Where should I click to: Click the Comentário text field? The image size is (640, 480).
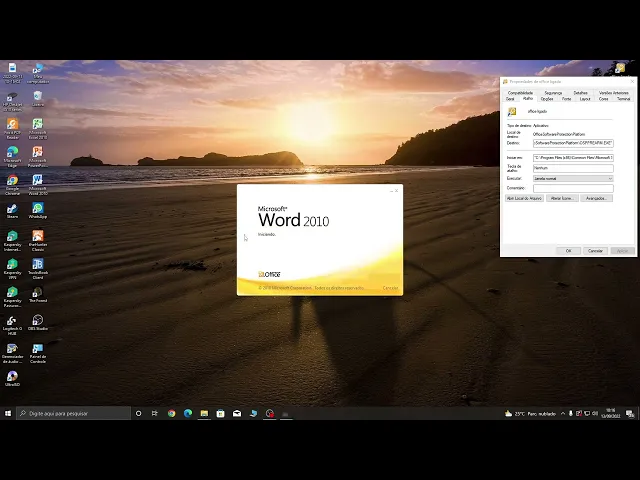[573, 188]
